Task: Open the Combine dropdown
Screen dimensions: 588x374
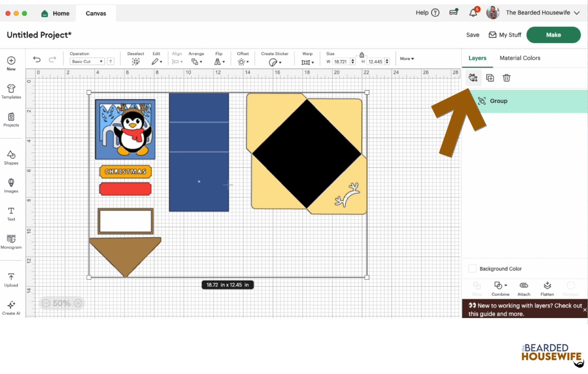Action: click(x=500, y=288)
